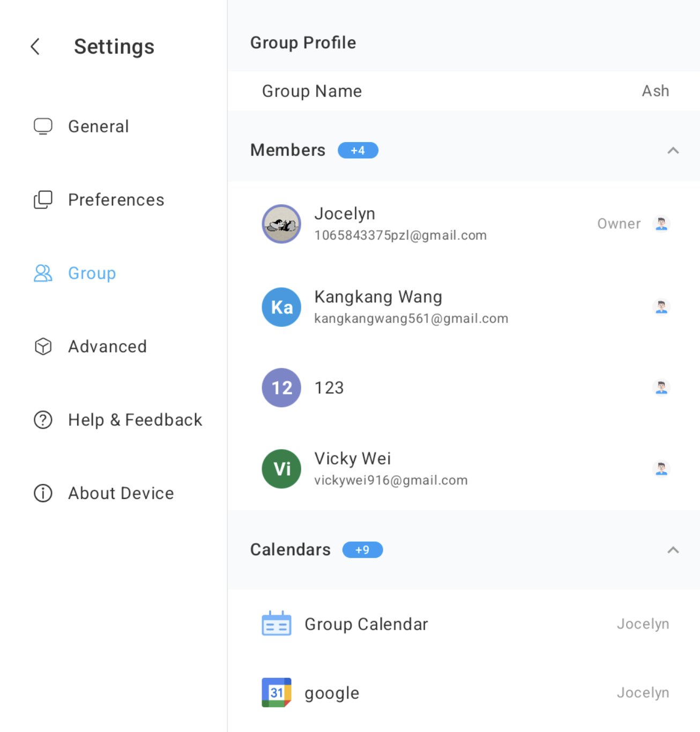
Task: Open the Group Calendar entry
Action: click(464, 624)
